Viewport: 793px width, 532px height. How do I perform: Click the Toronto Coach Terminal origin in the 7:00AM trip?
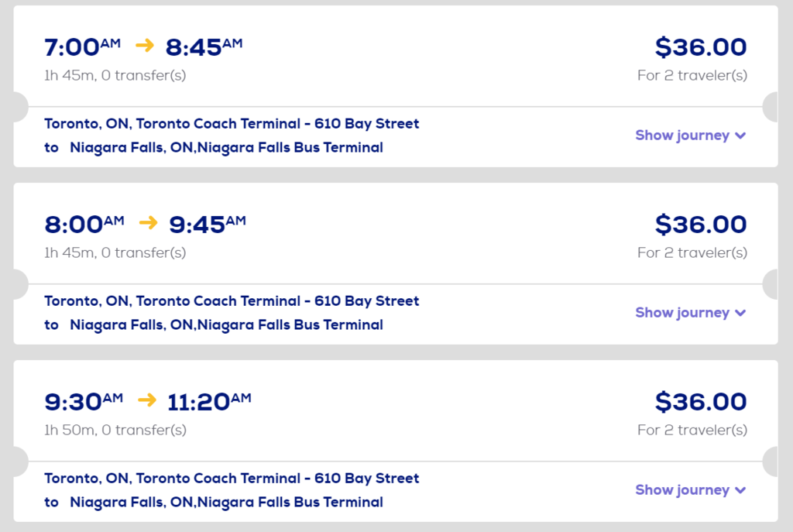click(232, 124)
